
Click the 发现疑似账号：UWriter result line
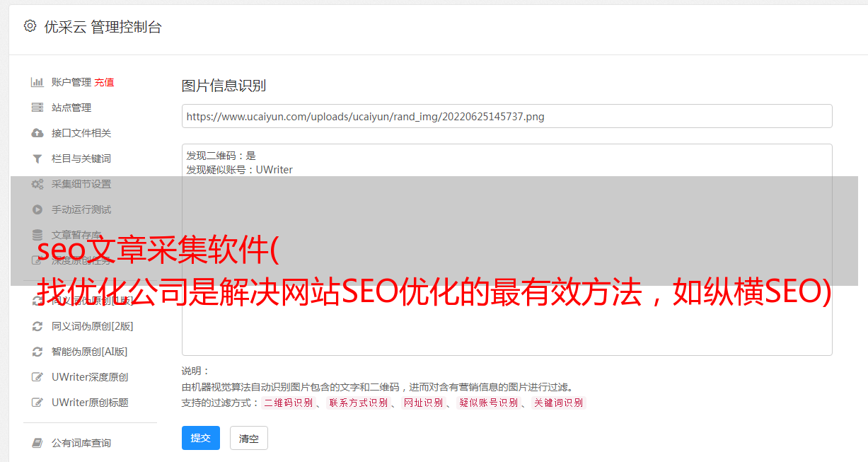pos(239,170)
